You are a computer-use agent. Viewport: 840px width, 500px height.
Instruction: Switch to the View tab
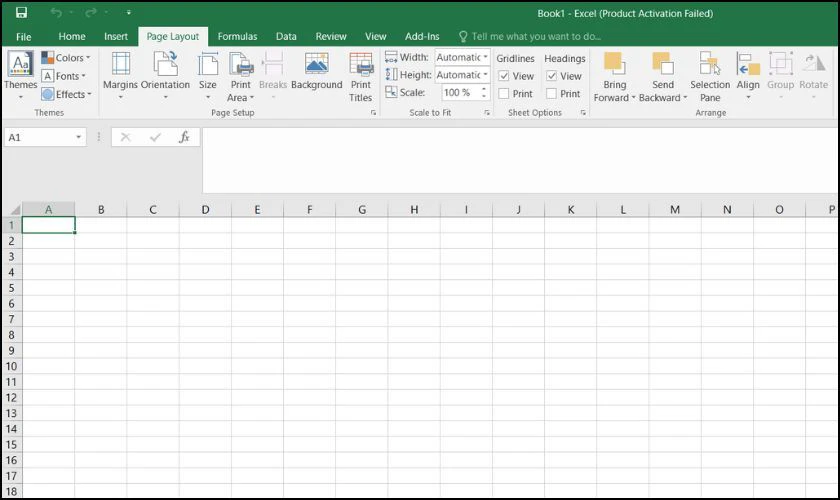click(376, 36)
